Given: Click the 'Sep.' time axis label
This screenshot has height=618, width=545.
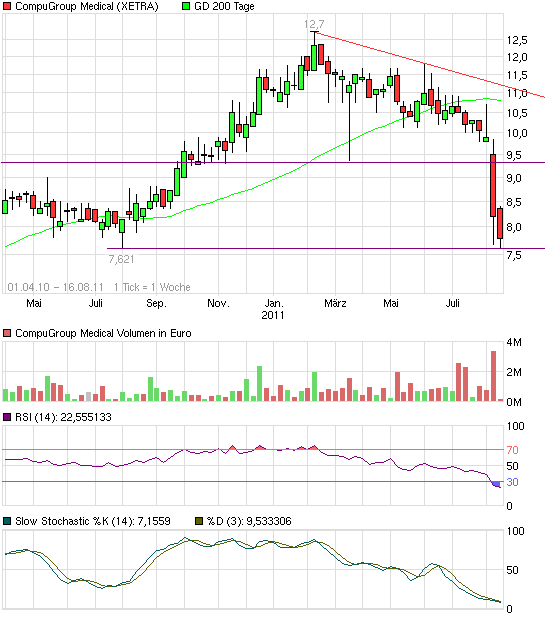Looking at the screenshot, I should 156,303.
